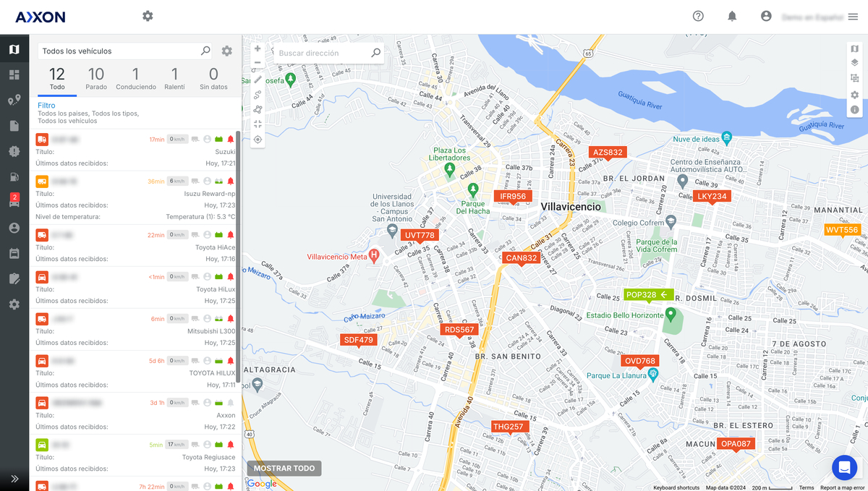
Task: Click the collapse-arrows fit view map tool
Action: [x=258, y=124]
